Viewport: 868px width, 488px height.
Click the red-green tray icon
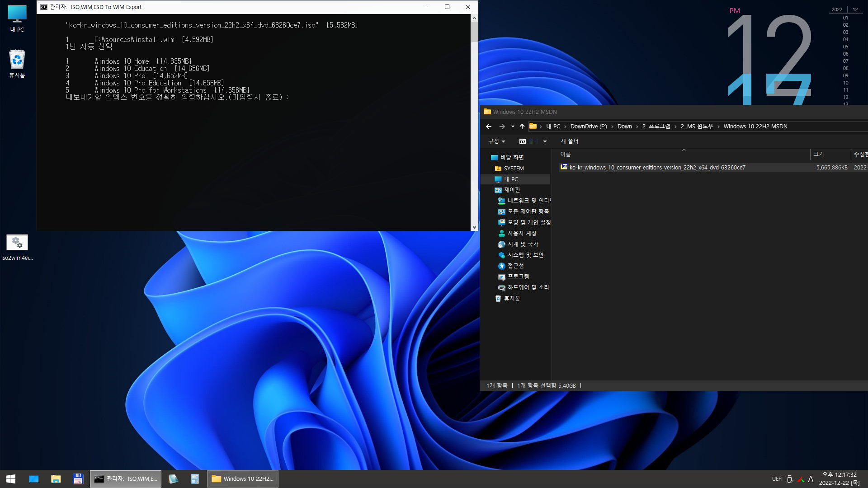tap(801, 479)
